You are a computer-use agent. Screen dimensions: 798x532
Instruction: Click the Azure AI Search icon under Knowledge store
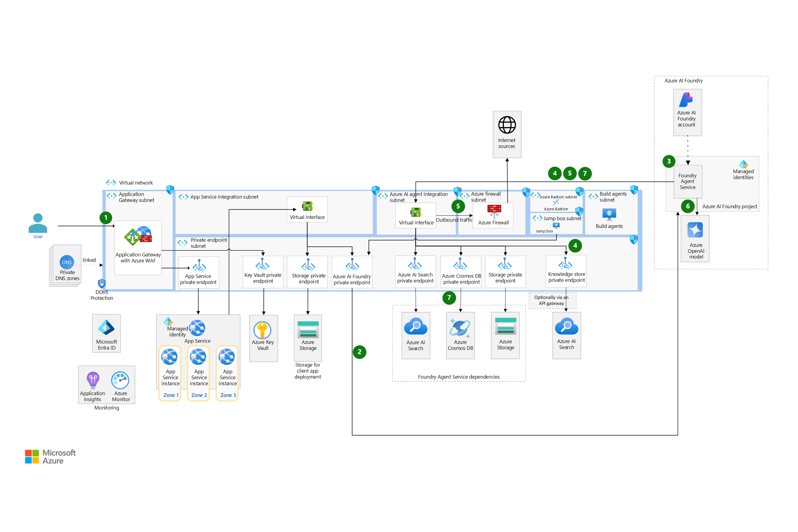[x=567, y=327]
